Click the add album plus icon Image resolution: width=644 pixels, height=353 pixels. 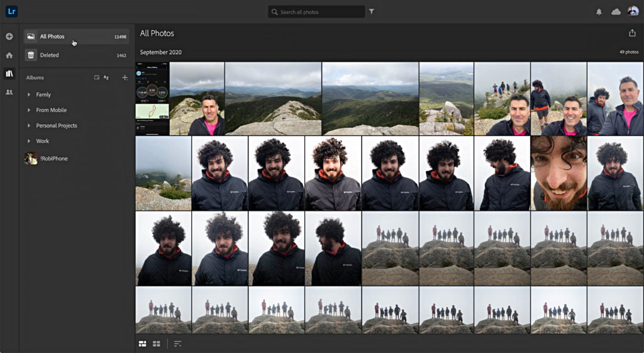pyautogui.click(x=125, y=77)
